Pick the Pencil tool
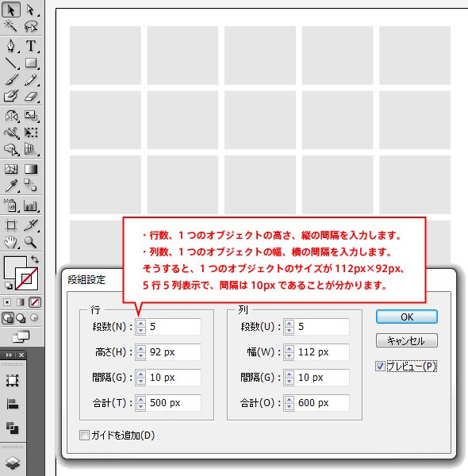468x476 pixels. [30, 79]
